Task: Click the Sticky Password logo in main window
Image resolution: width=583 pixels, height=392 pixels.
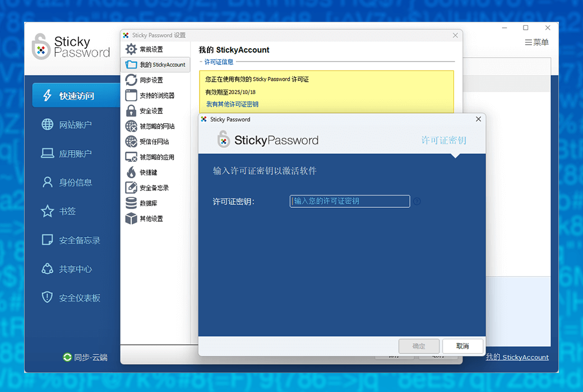Action: point(71,46)
